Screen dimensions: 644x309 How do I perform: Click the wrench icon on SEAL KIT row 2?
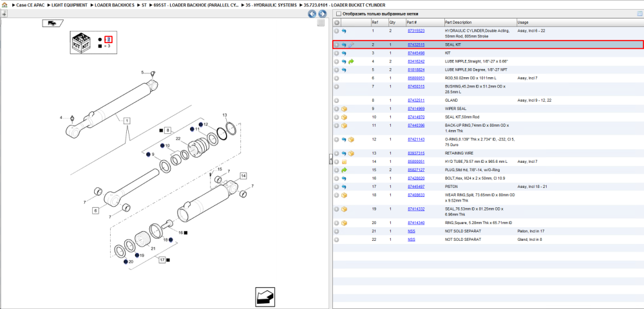[351, 44]
